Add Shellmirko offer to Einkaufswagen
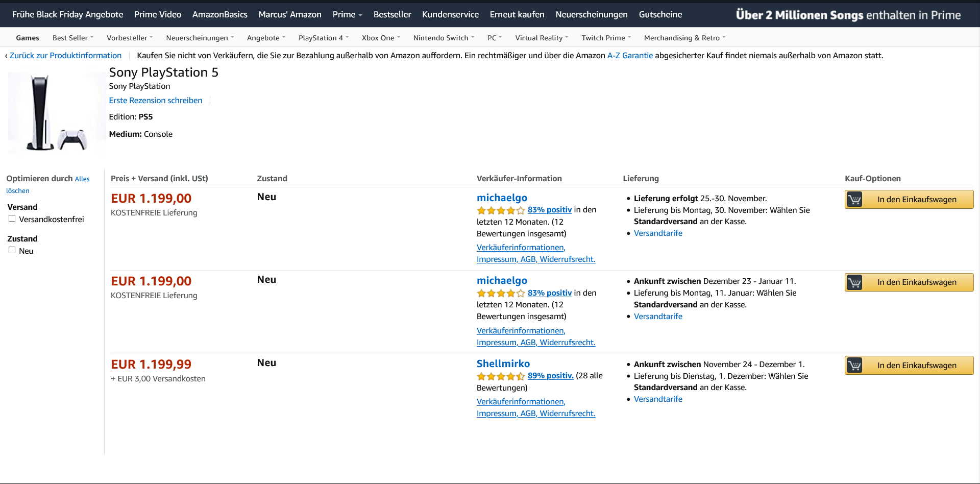 point(909,365)
